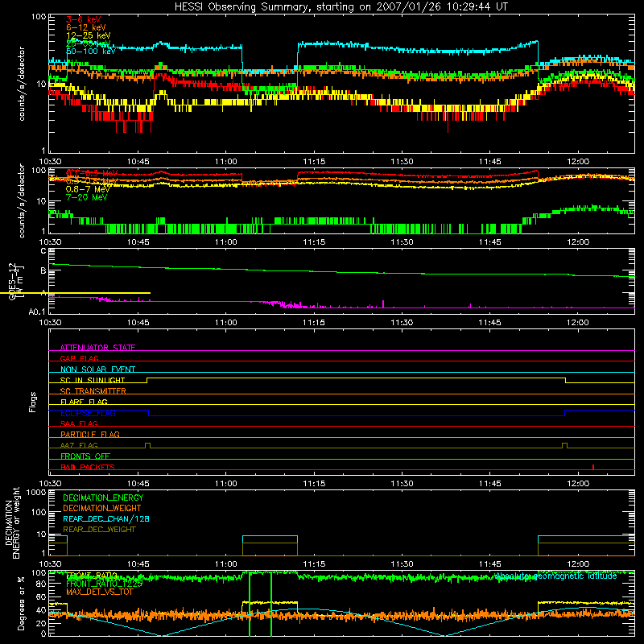644x644 pixels.
Task: Click the MAX_DET_VS_TOT legend label
Action: 100,592
